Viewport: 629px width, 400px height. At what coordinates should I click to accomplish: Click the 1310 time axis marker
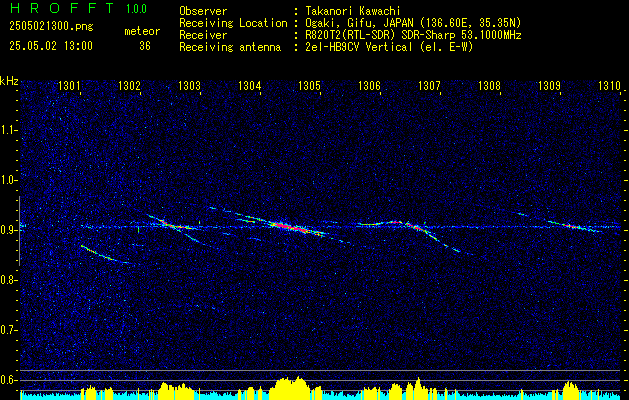click(609, 85)
